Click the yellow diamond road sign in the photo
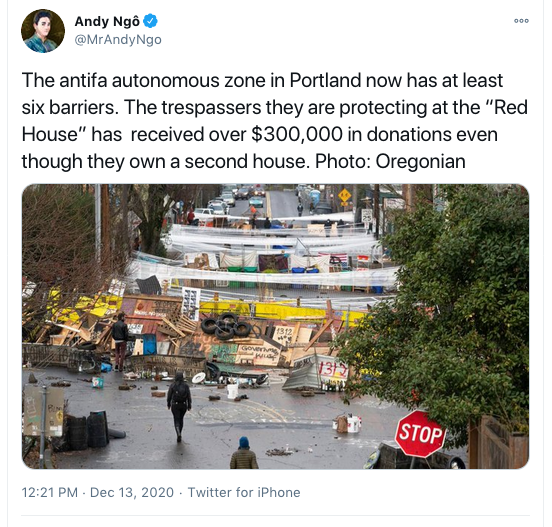 (344, 195)
